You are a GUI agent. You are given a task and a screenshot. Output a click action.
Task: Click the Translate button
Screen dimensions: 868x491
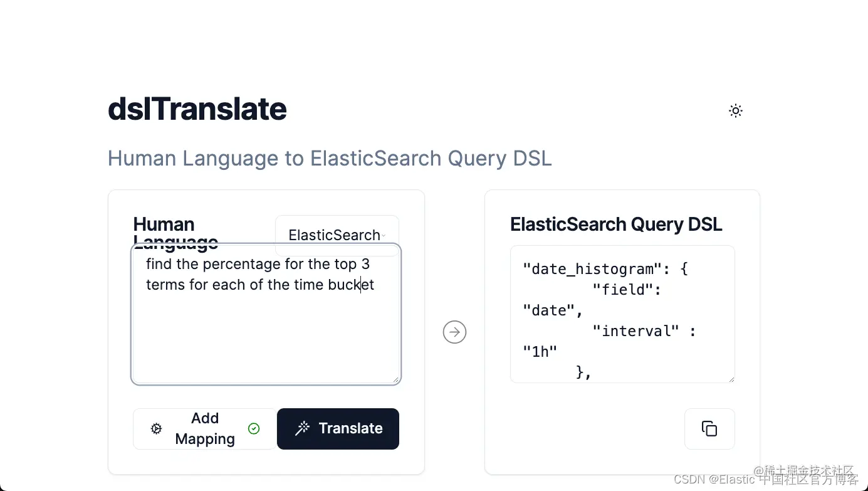pos(338,429)
